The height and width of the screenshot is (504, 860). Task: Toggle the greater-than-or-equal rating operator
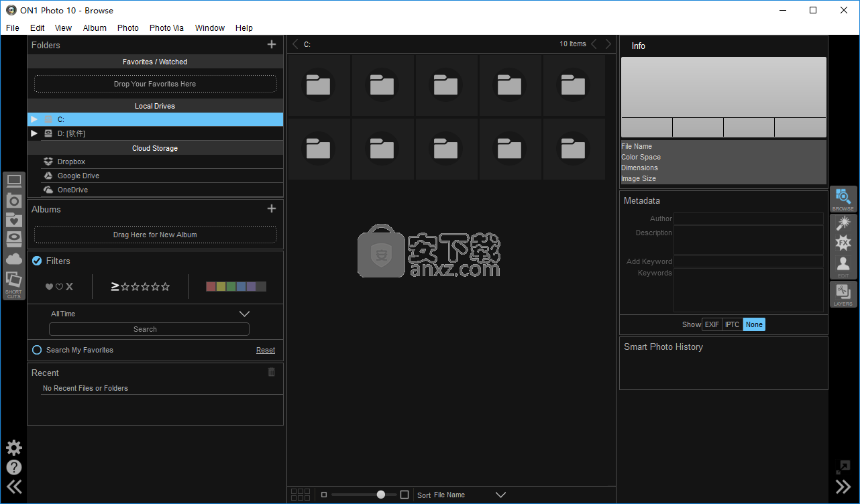[x=115, y=286]
